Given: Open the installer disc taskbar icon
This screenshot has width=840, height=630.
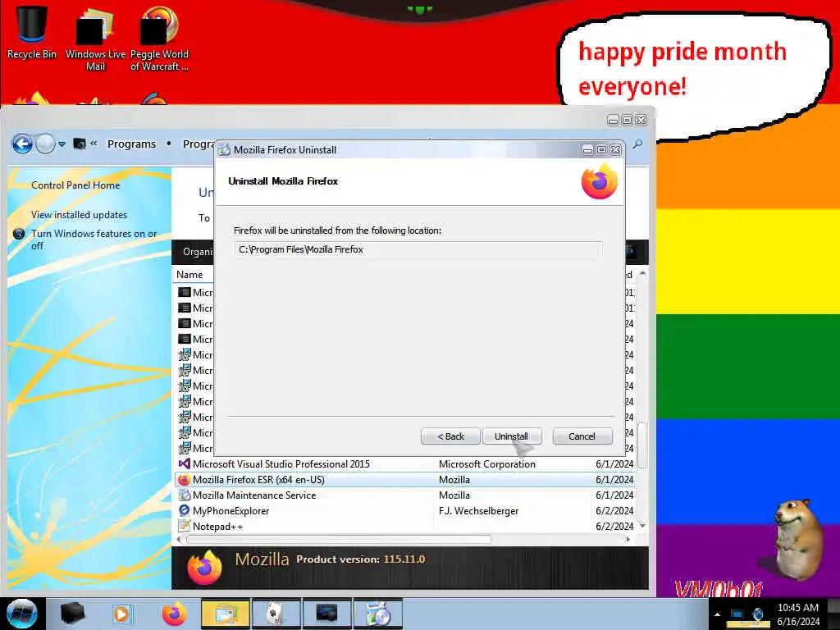Looking at the screenshot, I should pos(378,614).
